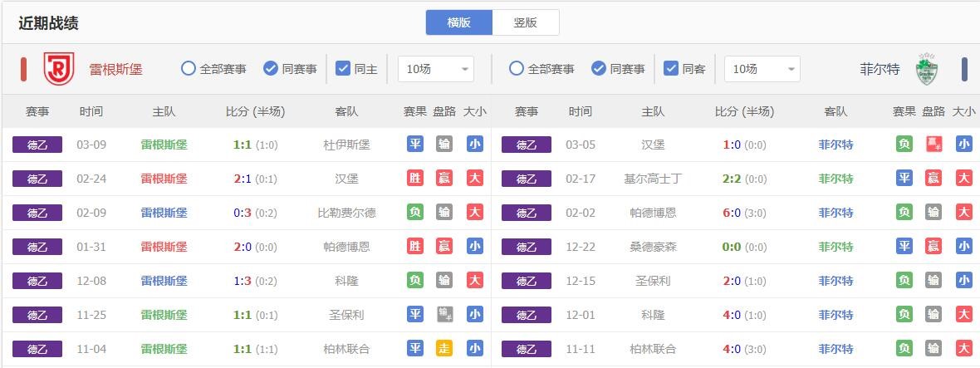Open the right 10场 match count dropdown

[x=762, y=69]
